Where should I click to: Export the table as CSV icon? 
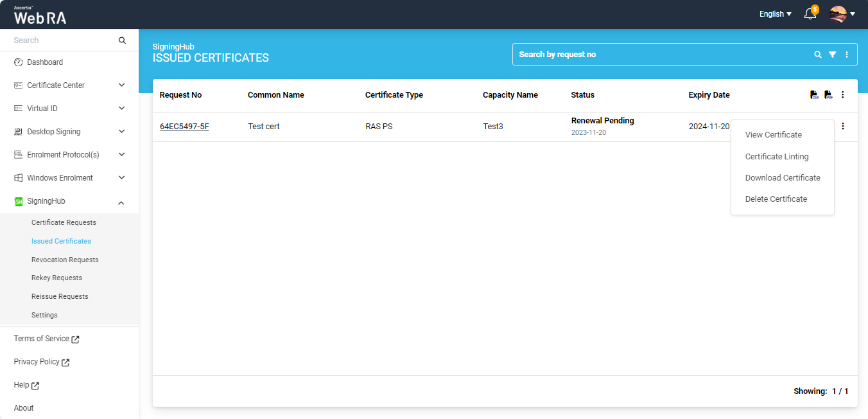pos(814,95)
